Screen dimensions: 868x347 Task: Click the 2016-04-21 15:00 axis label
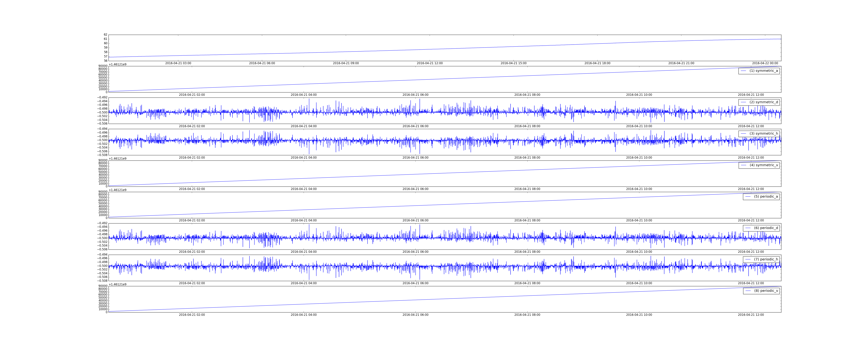(514, 63)
